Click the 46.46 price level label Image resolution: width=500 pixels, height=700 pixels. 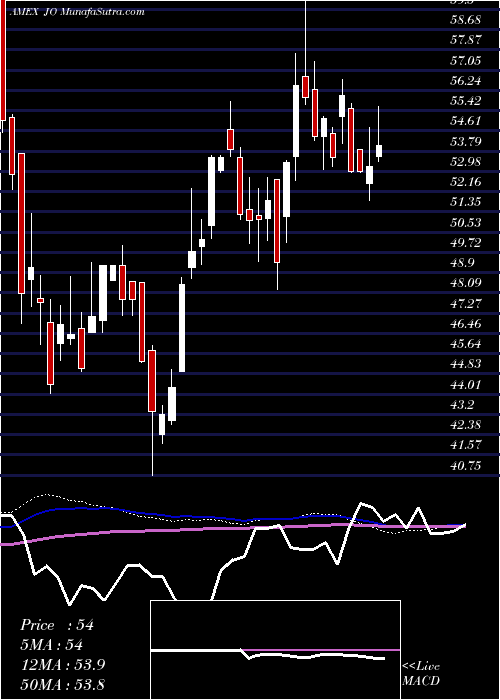(466, 324)
